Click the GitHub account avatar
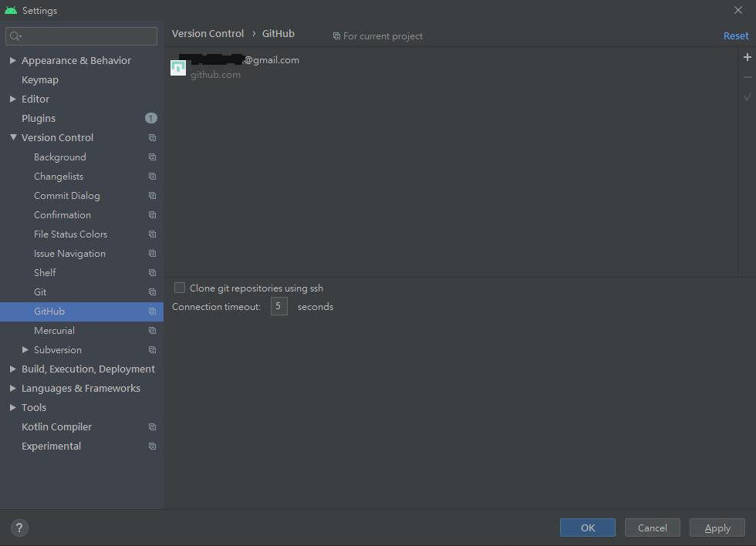This screenshot has width=756, height=546. click(178, 67)
